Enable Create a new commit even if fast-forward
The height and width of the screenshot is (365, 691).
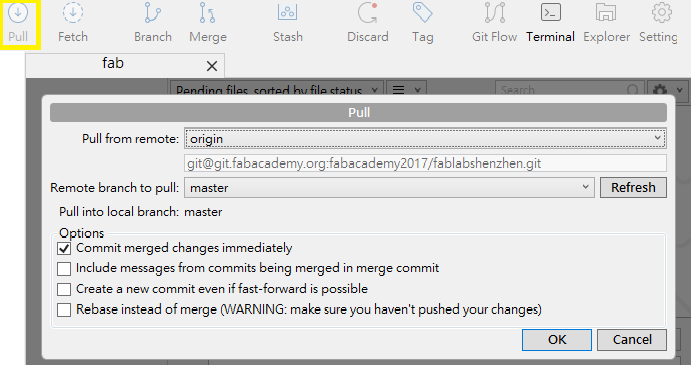(64, 290)
